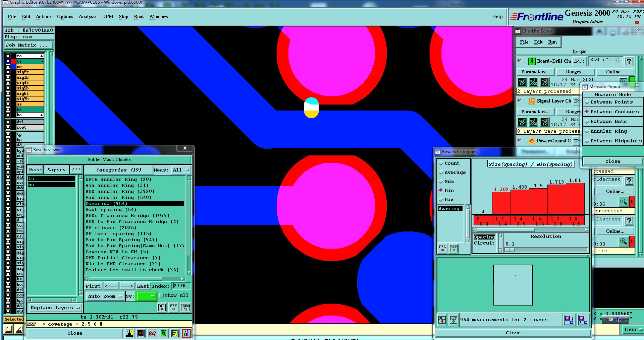Screen dimensions: 644x340
Task: Click red color swatch of ts layer
Action: point(13,61)
